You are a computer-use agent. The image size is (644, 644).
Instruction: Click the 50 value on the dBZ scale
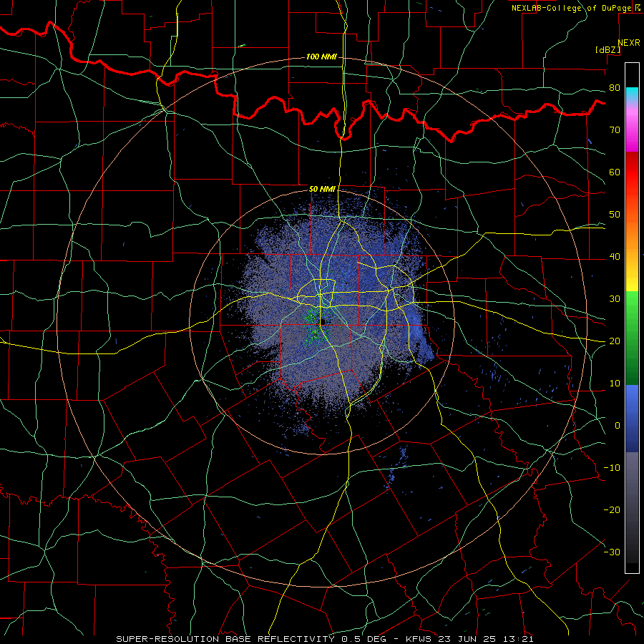coord(615,215)
